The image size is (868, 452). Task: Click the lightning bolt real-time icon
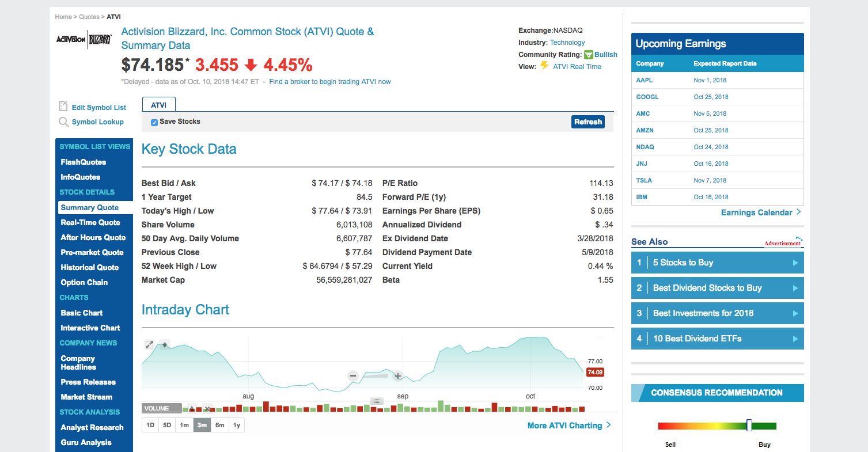click(544, 66)
